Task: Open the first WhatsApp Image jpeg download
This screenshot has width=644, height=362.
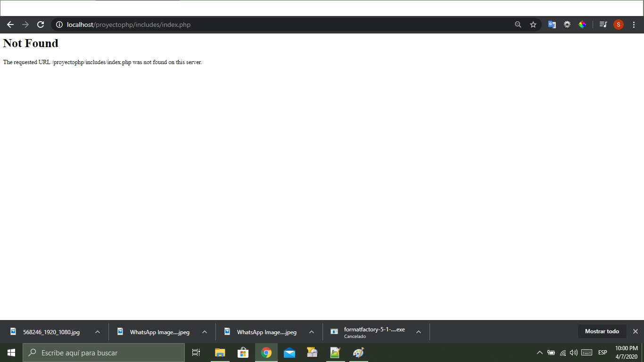Action: click(x=154, y=332)
